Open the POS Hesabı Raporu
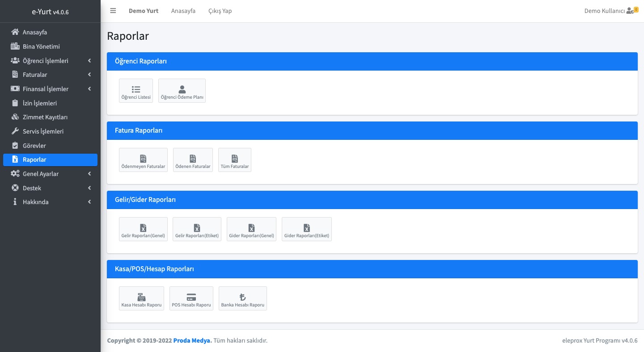Viewport: 644px width, 352px height. 191,298
